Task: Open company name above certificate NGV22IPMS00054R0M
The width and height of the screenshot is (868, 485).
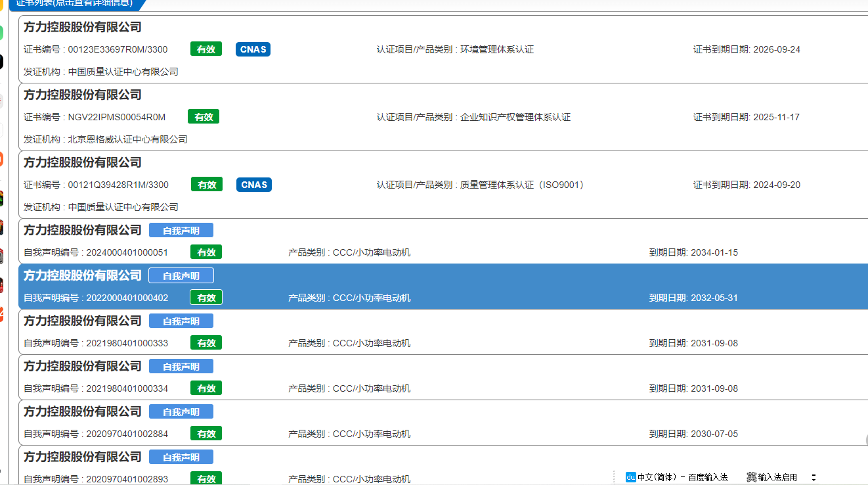Action: tap(83, 95)
